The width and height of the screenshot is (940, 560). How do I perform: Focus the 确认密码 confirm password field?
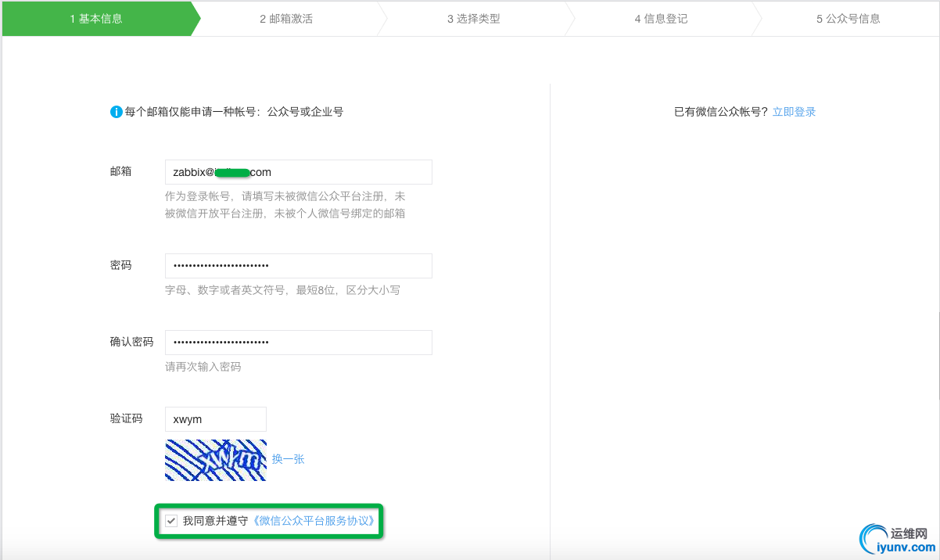click(x=299, y=343)
